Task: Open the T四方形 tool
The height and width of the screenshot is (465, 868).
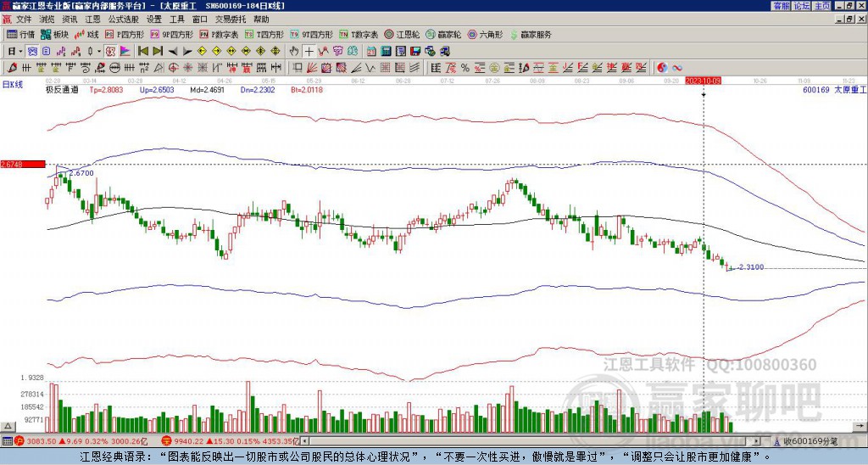Action: [264, 34]
